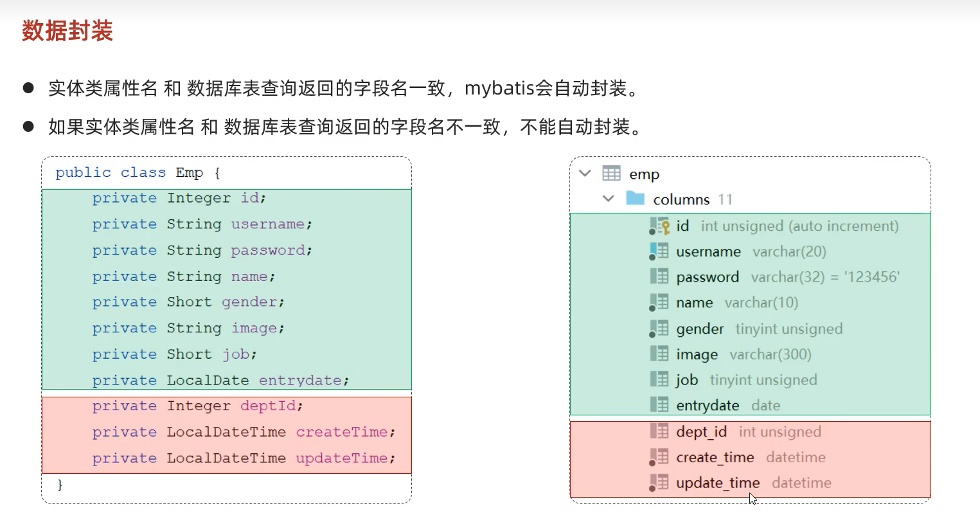Image resolution: width=980 pixels, height=515 pixels.
Task: Click the 'private Short gender;' line
Action: (188, 302)
